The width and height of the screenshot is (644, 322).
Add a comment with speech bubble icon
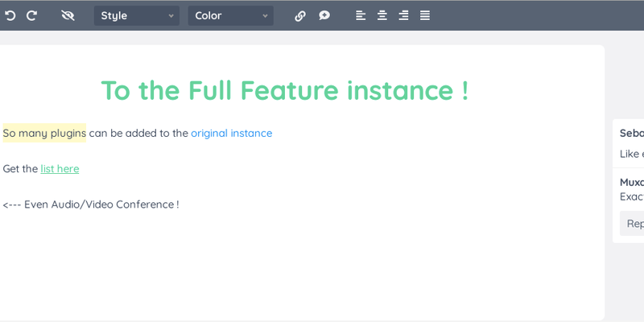pyautogui.click(x=324, y=15)
